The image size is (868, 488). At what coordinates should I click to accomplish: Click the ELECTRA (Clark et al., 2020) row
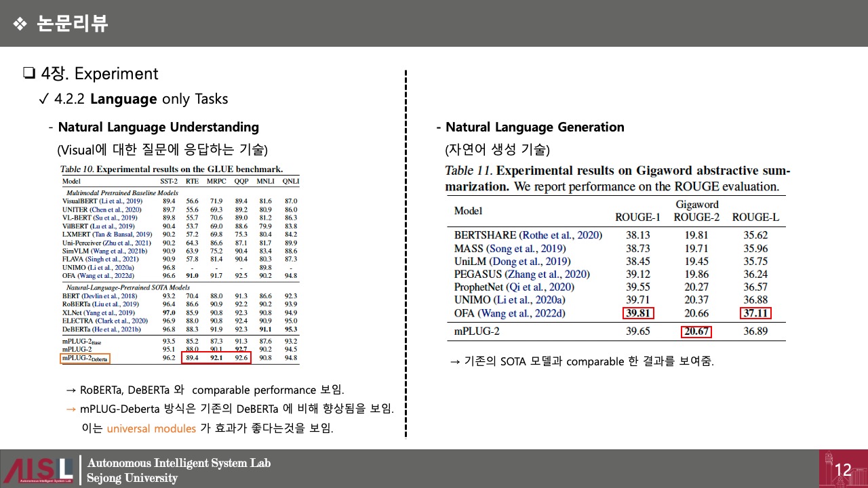[180, 321]
